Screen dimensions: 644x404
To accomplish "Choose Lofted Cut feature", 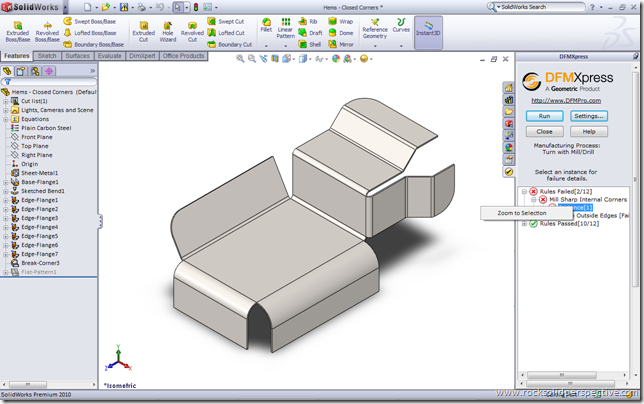I will [x=226, y=33].
